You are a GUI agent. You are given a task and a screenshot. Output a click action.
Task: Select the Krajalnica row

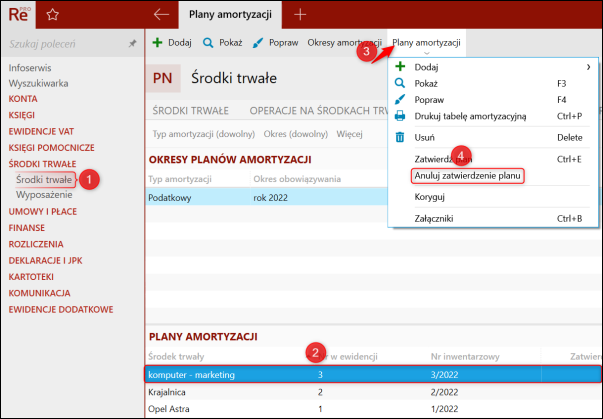pyautogui.click(x=373, y=392)
